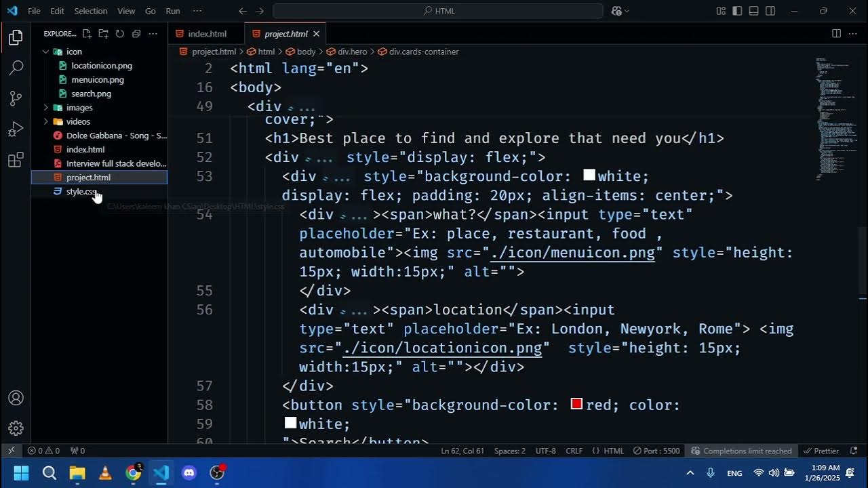
Task: Open the Copilot chat icon menu
Action: coord(620,11)
